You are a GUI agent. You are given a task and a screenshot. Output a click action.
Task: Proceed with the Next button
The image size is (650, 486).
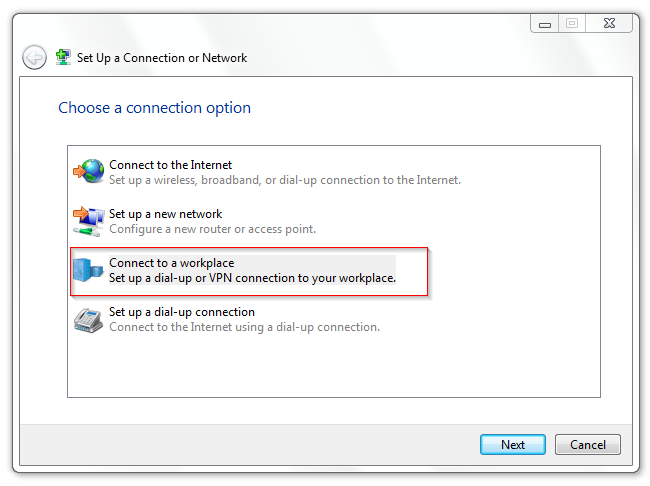(513, 445)
